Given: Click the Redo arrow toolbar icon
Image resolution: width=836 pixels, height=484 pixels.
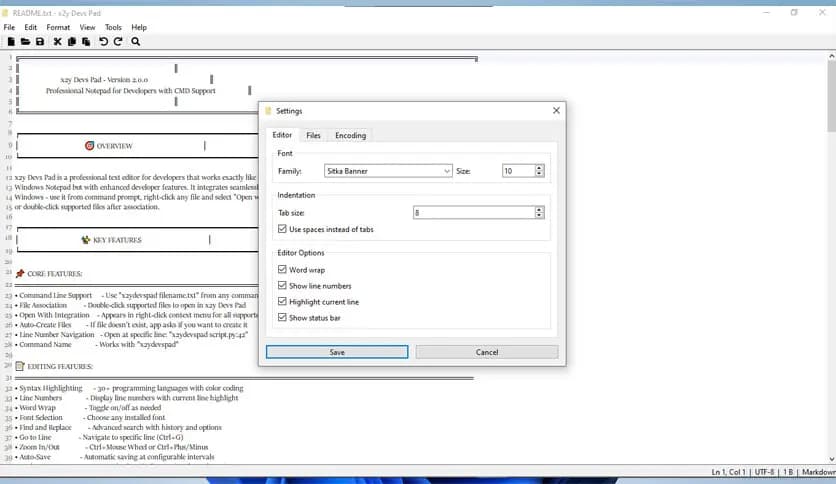Looking at the screenshot, I should 118,42.
